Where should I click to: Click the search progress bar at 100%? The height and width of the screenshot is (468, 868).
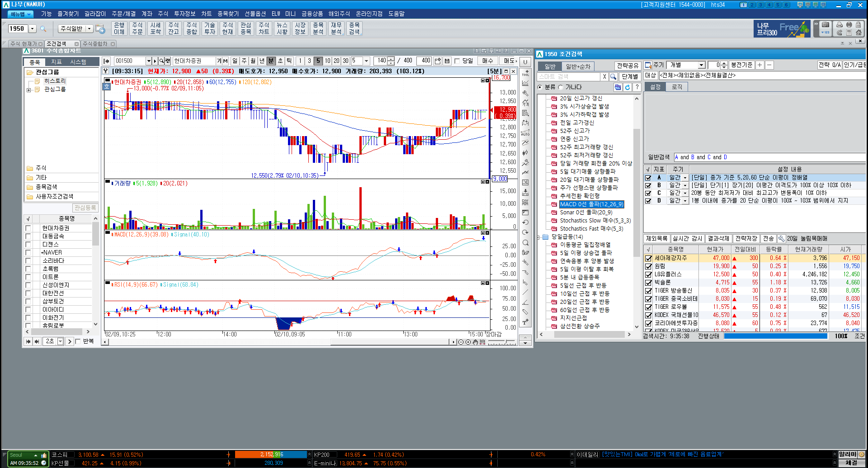point(775,336)
